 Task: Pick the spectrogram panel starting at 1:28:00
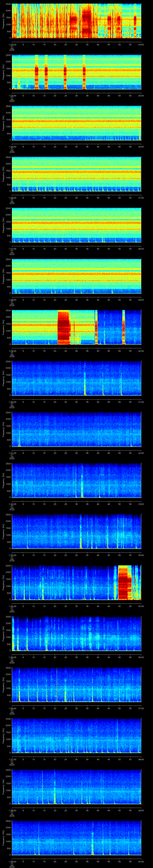[x=76, y=276]
